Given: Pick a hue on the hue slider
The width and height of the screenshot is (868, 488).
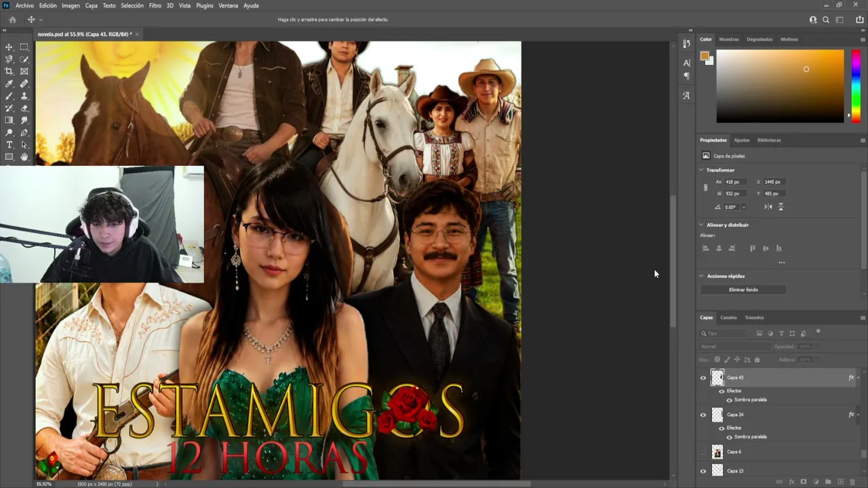Looking at the screenshot, I should click(x=856, y=86).
